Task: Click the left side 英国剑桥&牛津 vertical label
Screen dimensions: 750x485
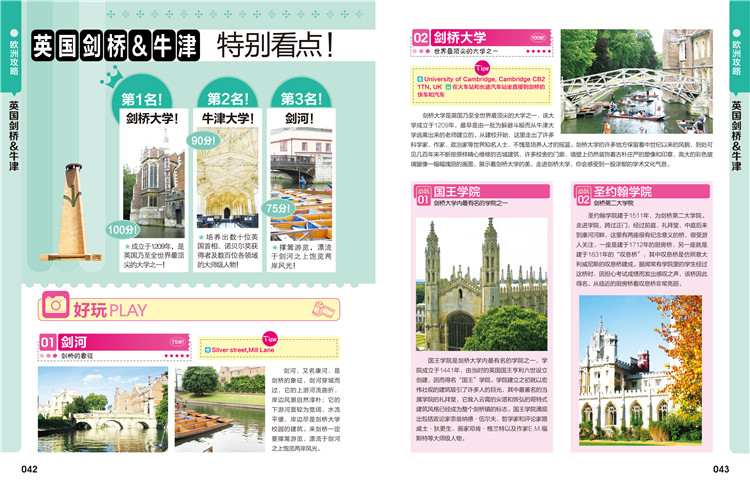Action: (14, 136)
